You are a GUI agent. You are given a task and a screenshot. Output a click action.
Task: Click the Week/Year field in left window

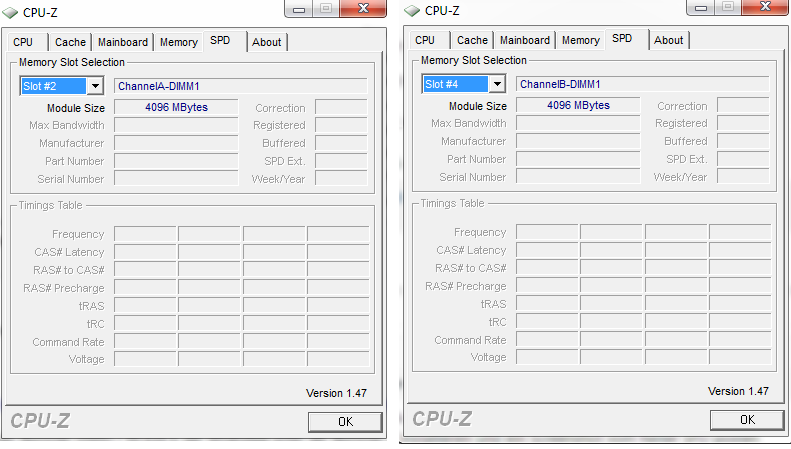click(x=342, y=179)
